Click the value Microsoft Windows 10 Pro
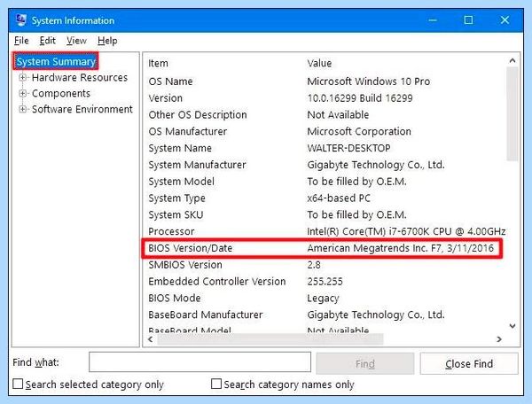This screenshot has width=532, height=404. pyautogui.click(x=369, y=82)
